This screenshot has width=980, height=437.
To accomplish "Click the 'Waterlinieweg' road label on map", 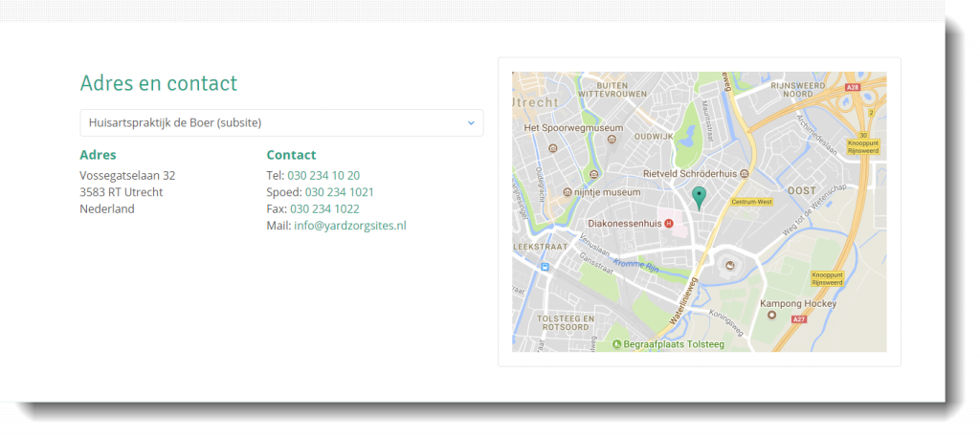I will [x=681, y=302].
